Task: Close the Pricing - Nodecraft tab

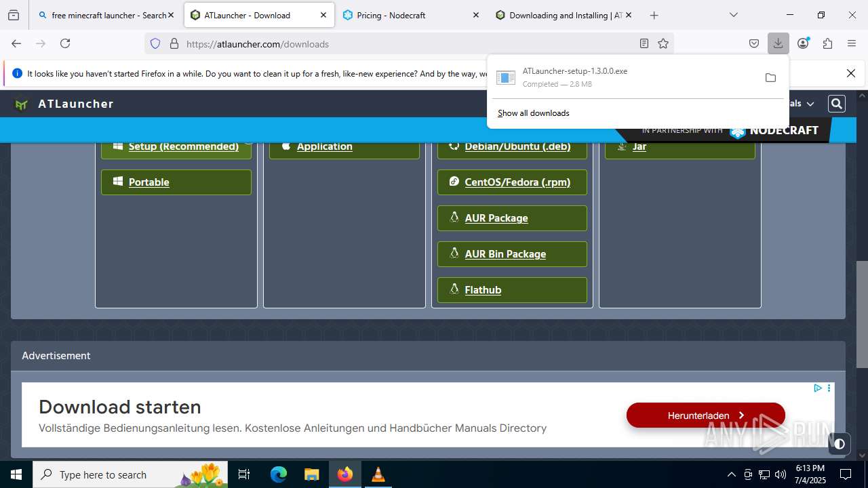Action: 475,15
